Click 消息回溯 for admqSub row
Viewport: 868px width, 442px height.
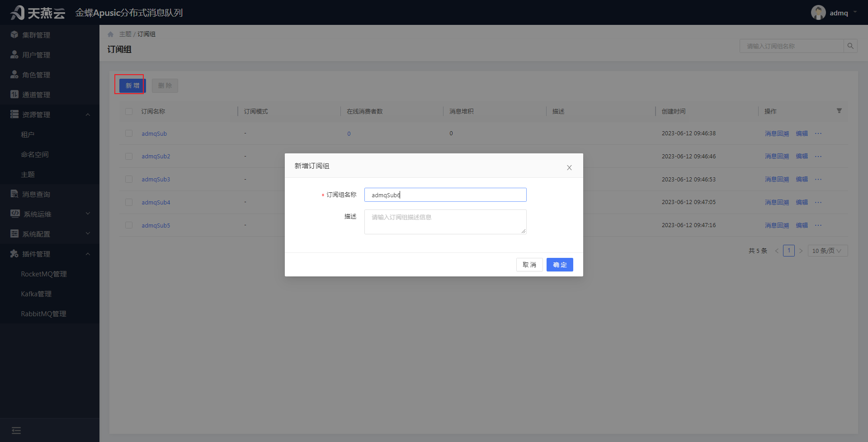coord(777,133)
